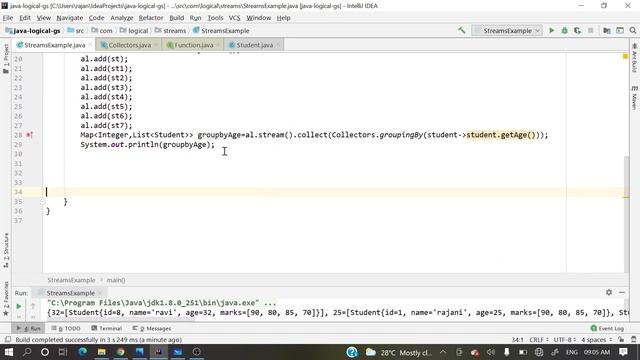Open the Run configuration dropdown StreamsExample
This screenshot has width=640, height=360.
pyautogui.click(x=507, y=30)
